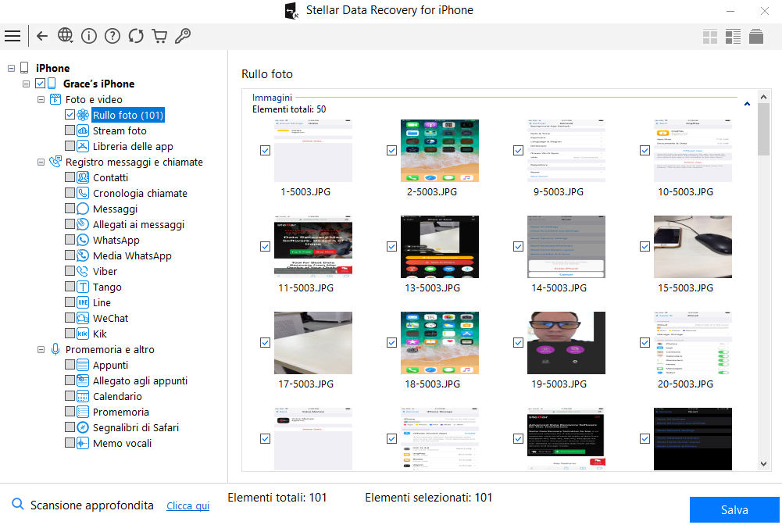The width and height of the screenshot is (782, 532).
Task: Collapse the Immagini section arrow
Action: pos(748,103)
